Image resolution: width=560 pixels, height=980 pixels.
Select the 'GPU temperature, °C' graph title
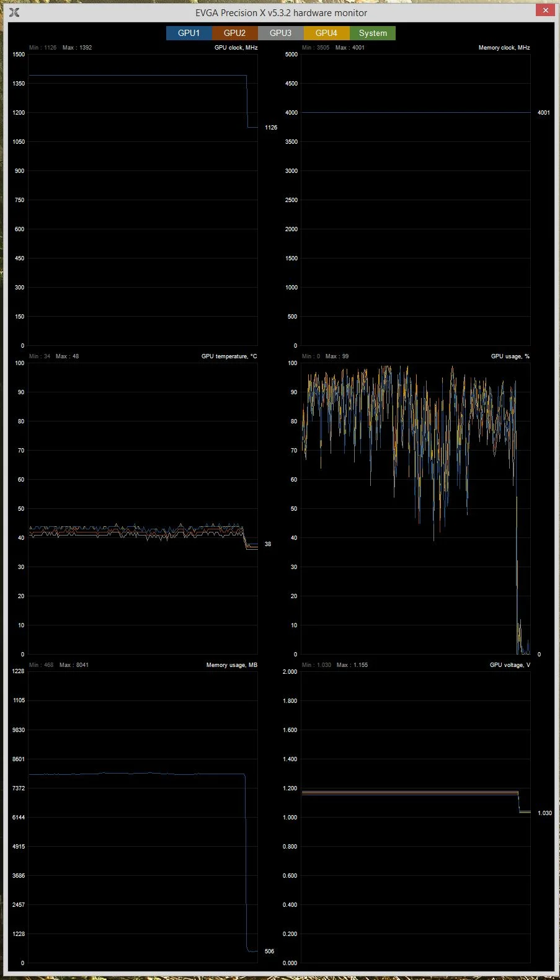pyautogui.click(x=229, y=356)
